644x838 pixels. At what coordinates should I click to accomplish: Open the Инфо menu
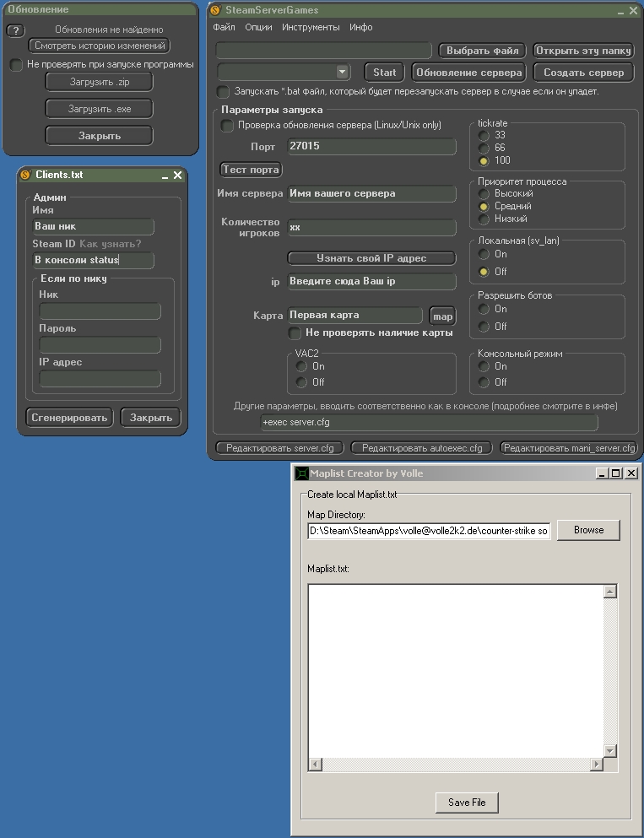point(360,27)
